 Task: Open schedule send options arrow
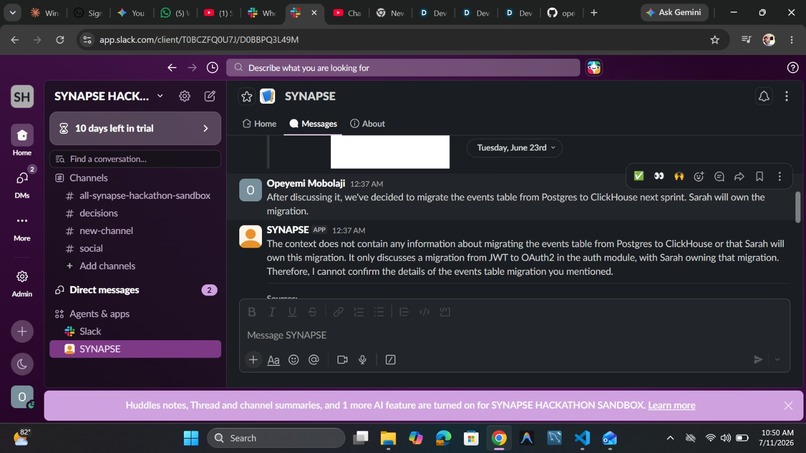(x=777, y=359)
